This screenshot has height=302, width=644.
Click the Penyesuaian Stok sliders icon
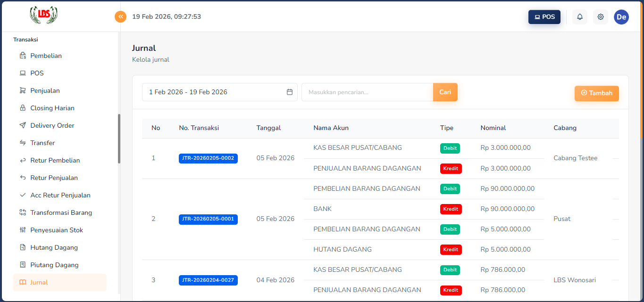23,230
